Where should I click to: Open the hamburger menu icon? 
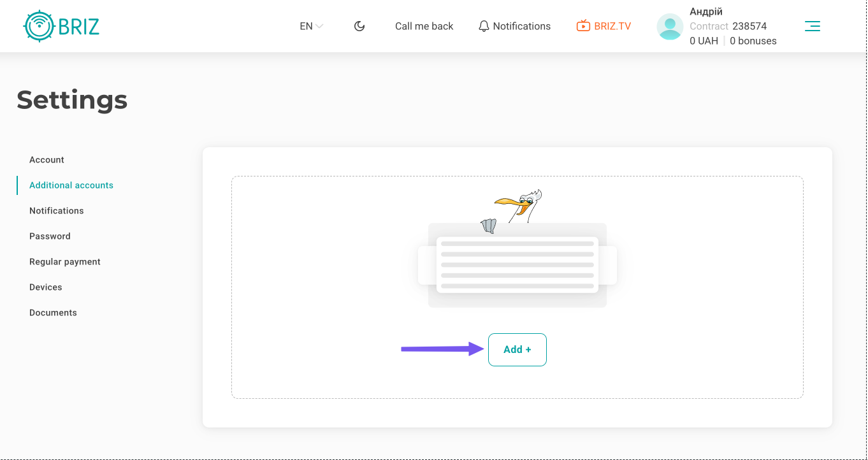812,26
